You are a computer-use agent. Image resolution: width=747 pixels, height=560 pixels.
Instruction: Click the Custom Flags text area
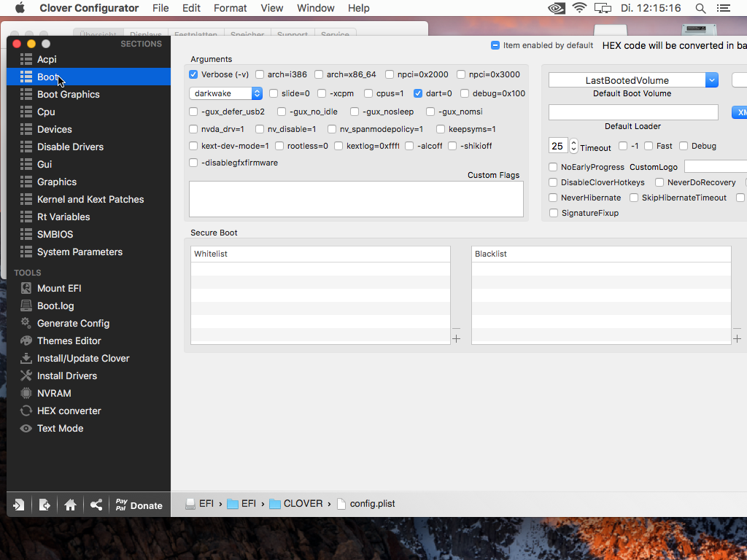pyautogui.click(x=356, y=199)
